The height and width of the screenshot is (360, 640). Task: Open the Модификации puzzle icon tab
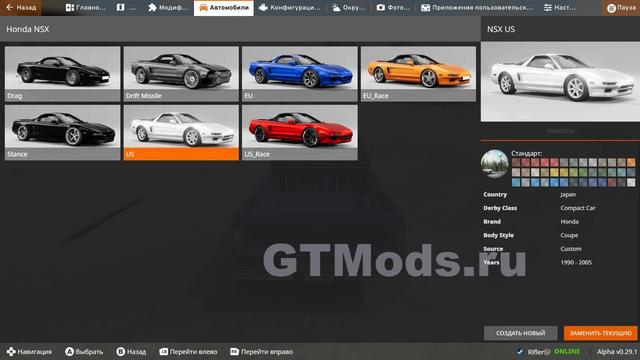click(x=168, y=8)
